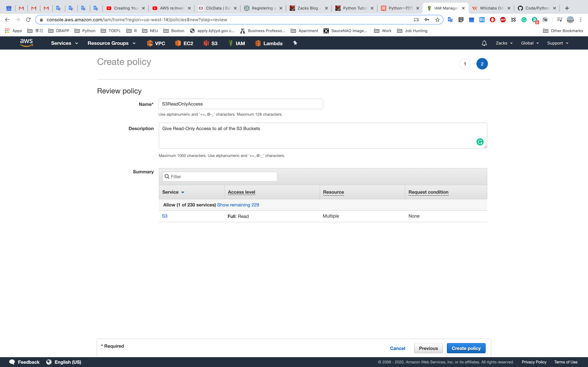
Task: Click the Show remaining 229 link
Action: pos(238,205)
